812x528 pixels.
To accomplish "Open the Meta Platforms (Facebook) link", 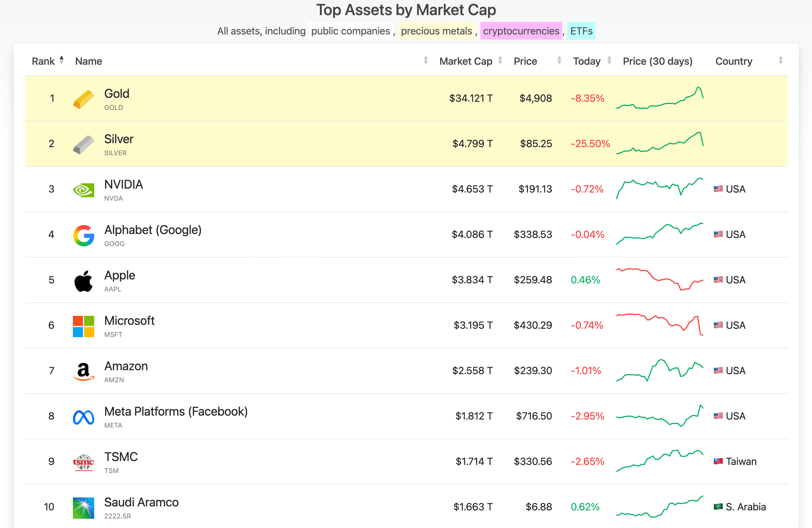I will coord(176,411).
